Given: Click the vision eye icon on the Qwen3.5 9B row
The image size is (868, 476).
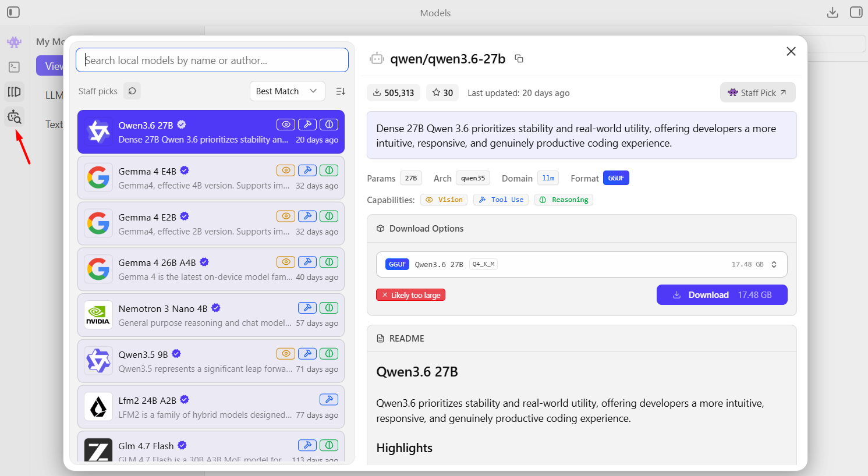Looking at the screenshot, I should pos(285,354).
